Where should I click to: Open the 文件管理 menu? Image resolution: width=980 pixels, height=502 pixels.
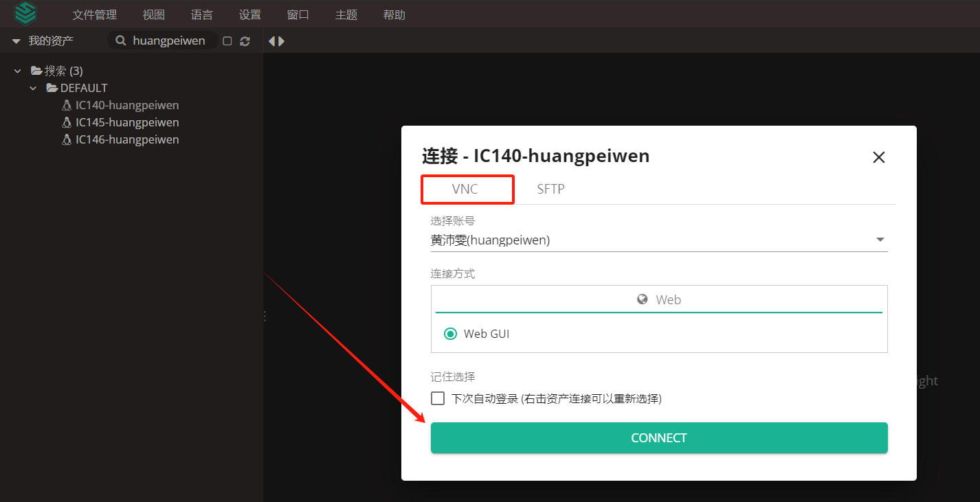[x=95, y=14]
